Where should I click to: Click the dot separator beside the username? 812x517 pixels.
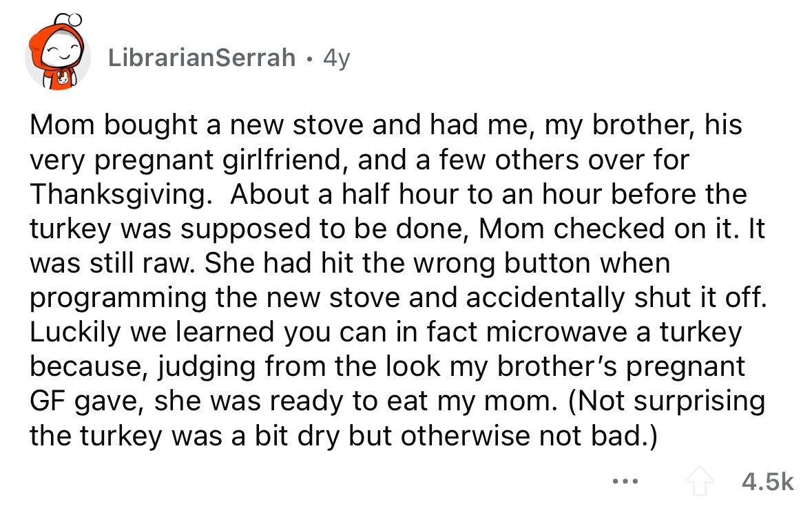click(x=309, y=59)
